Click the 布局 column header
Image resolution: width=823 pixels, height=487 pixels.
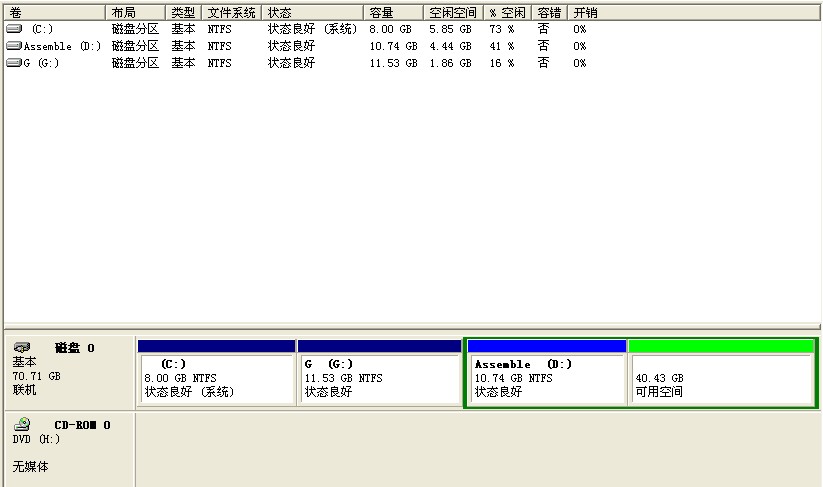click(x=135, y=13)
